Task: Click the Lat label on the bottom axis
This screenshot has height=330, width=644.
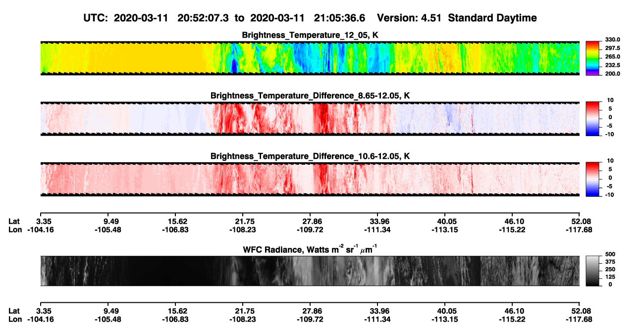Action: [14, 311]
